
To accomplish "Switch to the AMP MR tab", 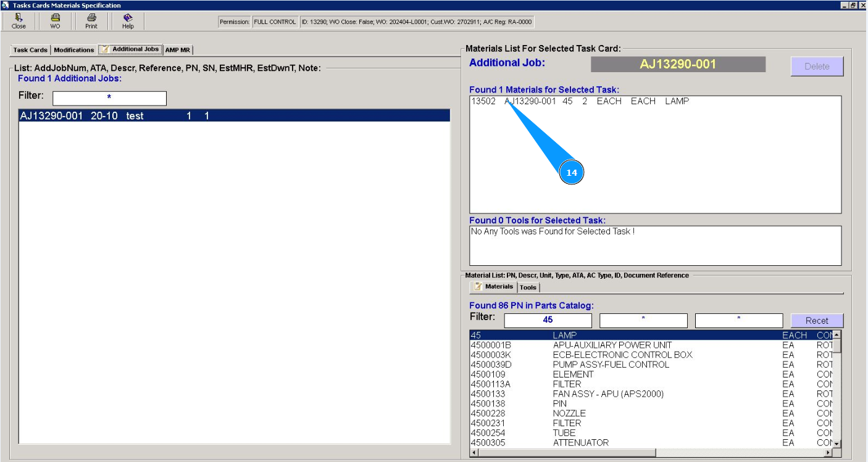I will pos(178,50).
